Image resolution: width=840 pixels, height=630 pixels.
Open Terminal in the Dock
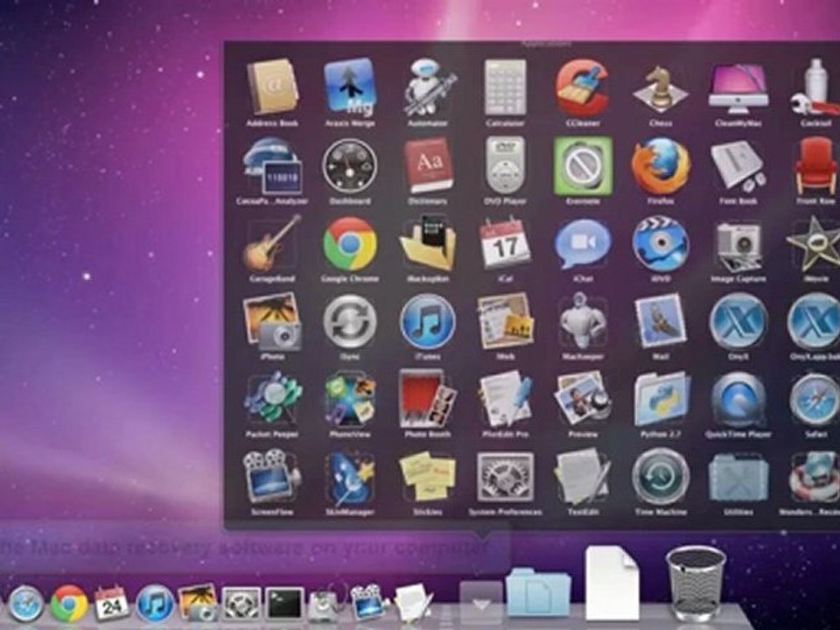point(284,603)
